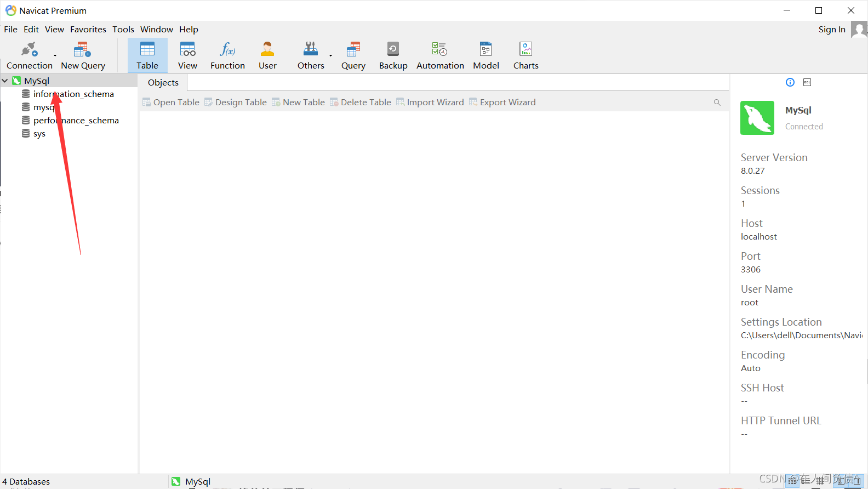
Task: Select the performance_schema database
Action: click(x=76, y=121)
